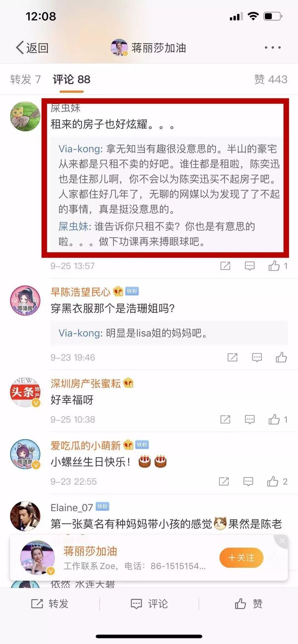Like the 早陈浩望民心 comment
The width and height of the screenshot is (298, 644).
pyautogui.click(x=281, y=357)
